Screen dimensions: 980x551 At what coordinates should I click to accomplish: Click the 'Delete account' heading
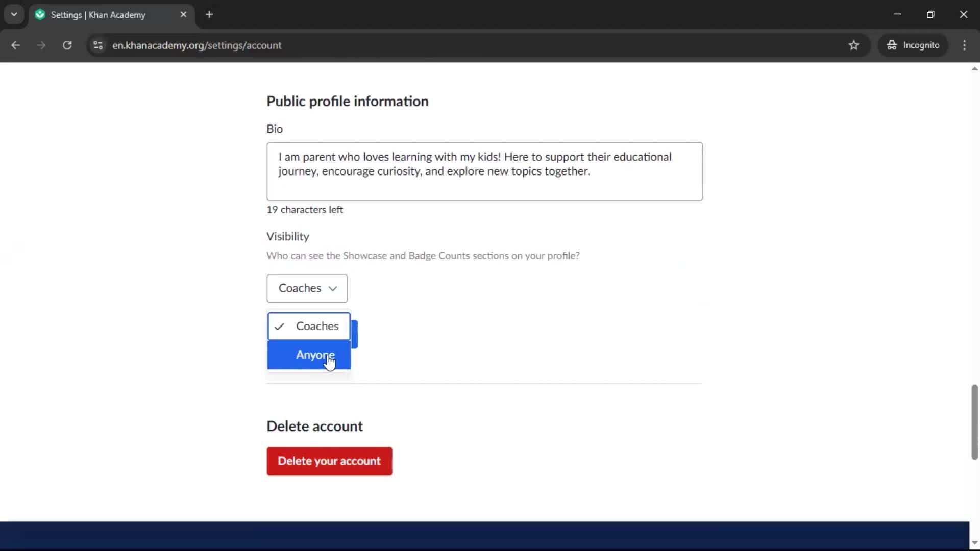pyautogui.click(x=314, y=426)
